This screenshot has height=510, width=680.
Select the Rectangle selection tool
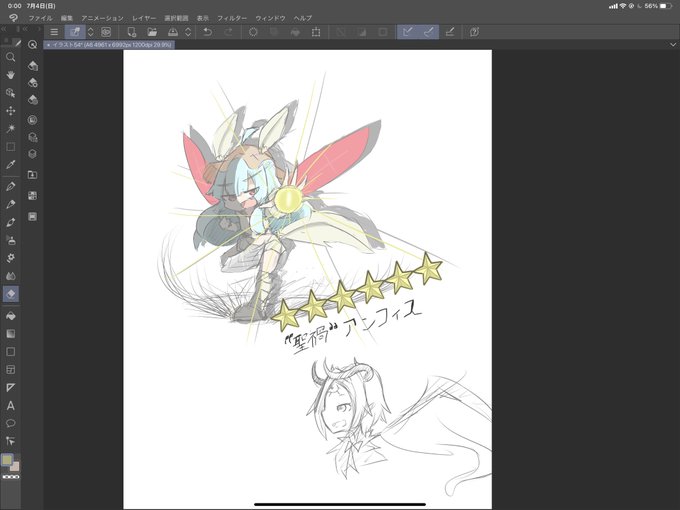click(11, 147)
